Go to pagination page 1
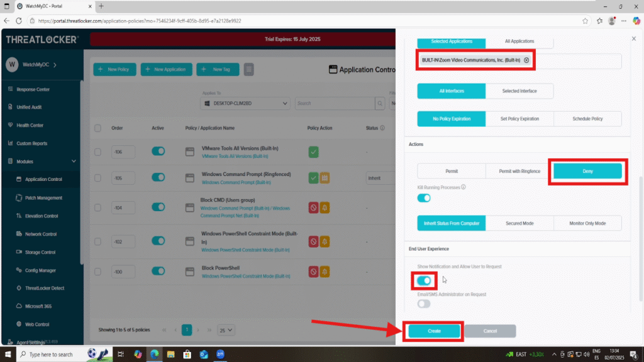Screen dimensions: 644x362 coord(187,330)
